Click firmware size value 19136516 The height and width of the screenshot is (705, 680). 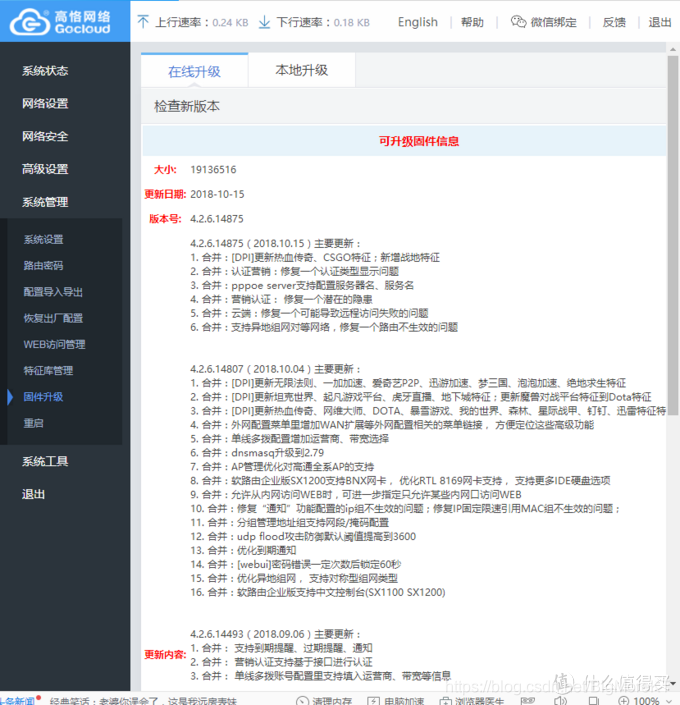coord(213,170)
